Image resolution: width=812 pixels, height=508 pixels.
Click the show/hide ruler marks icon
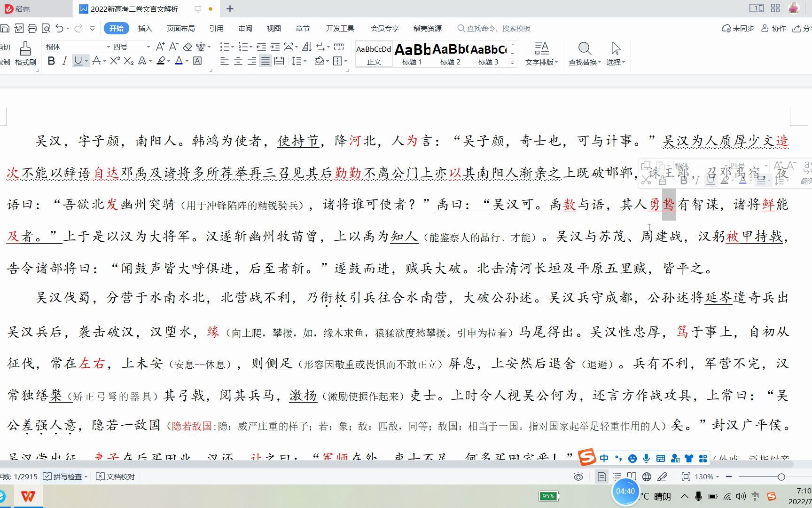(x=338, y=47)
